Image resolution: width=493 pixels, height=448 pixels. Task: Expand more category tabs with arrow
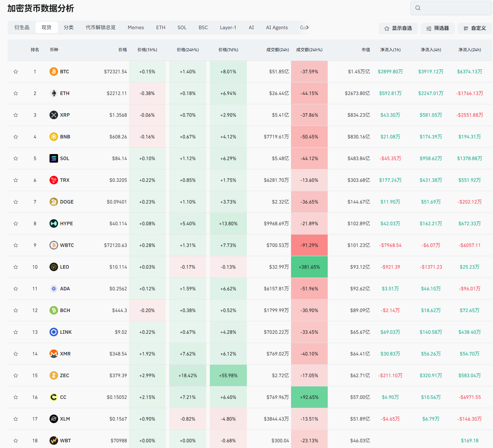[x=307, y=27]
